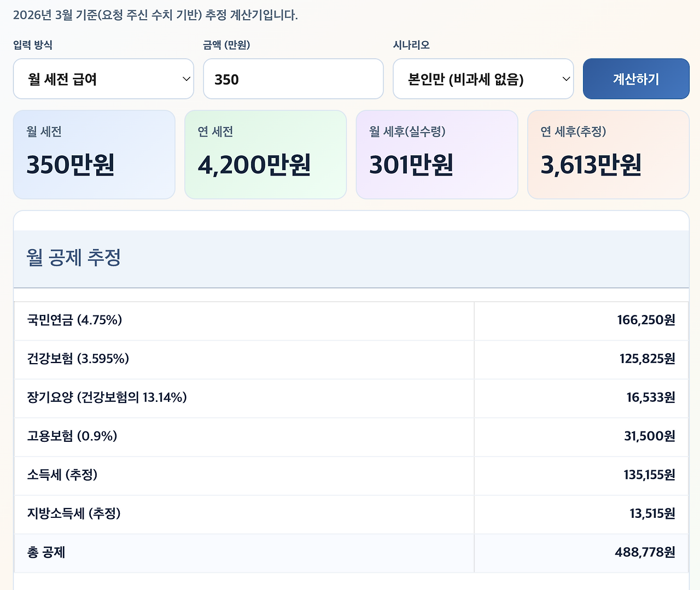Viewport: 700px width, 590px height.
Task: Click the 건강보험 (3.595%) row label
Action: (x=78, y=359)
